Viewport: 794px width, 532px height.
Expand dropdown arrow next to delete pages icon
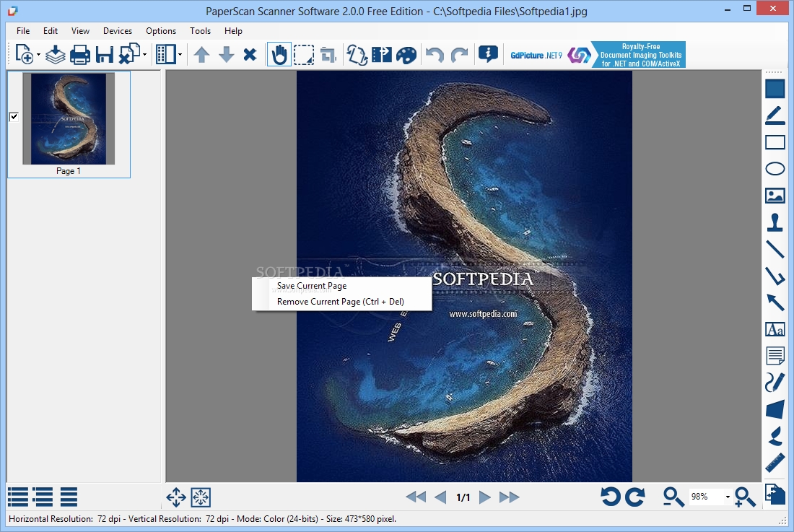point(145,55)
